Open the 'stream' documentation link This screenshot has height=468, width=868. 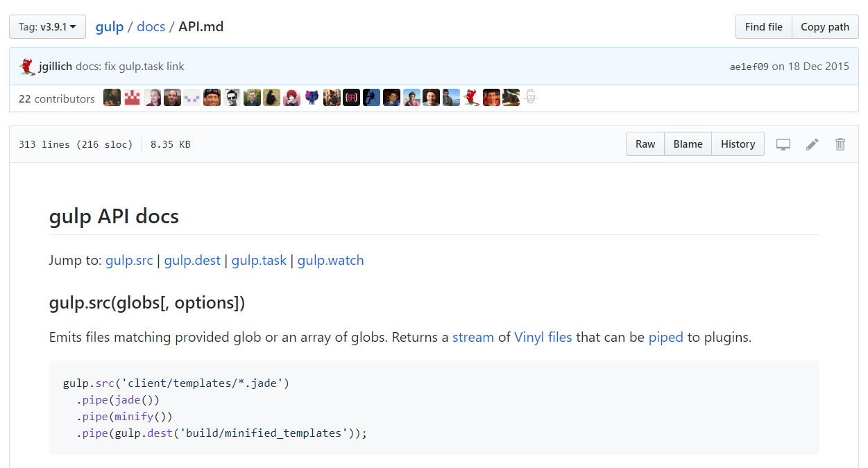pyautogui.click(x=473, y=338)
